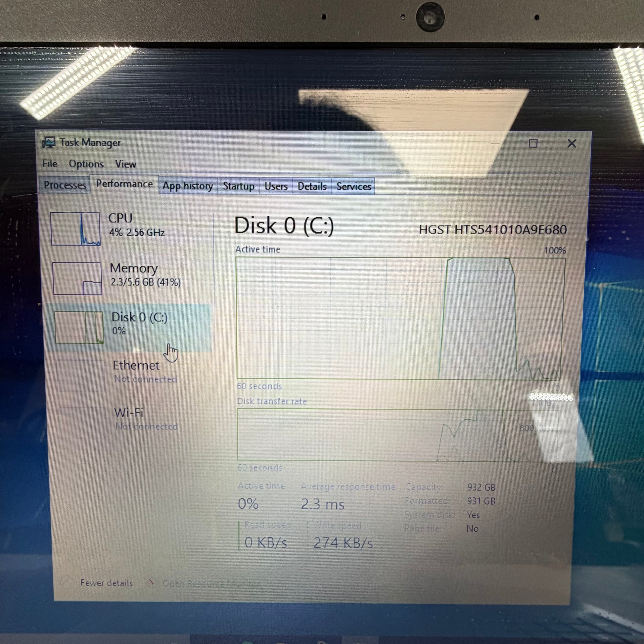The width and height of the screenshot is (644, 644).
Task: Select the Disk 0 mini graph thumbnail
Action: pos(79,327)
